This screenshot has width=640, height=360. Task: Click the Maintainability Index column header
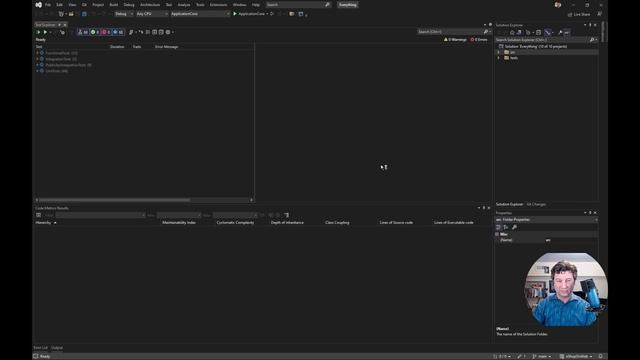[x=179, y=223]
